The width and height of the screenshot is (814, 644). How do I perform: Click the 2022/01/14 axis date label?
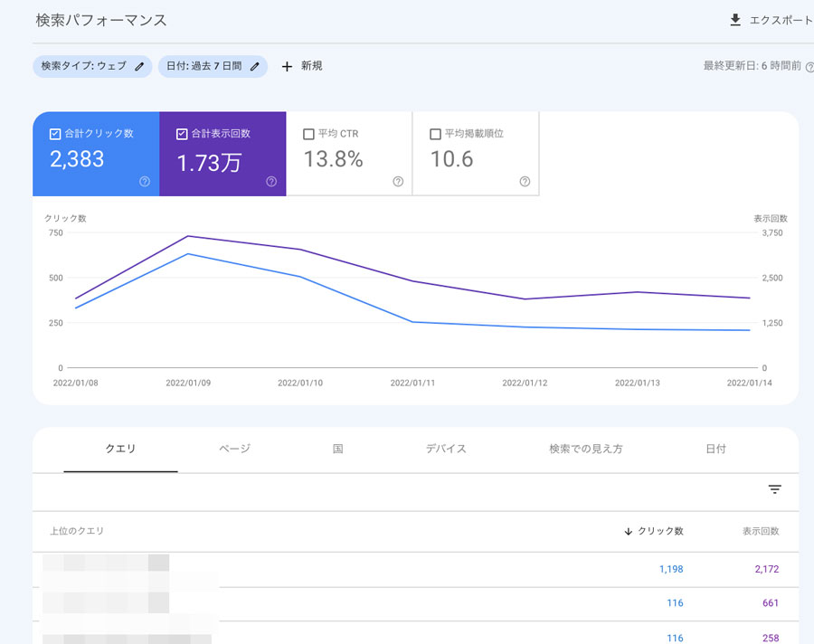[x=749, y=383]
